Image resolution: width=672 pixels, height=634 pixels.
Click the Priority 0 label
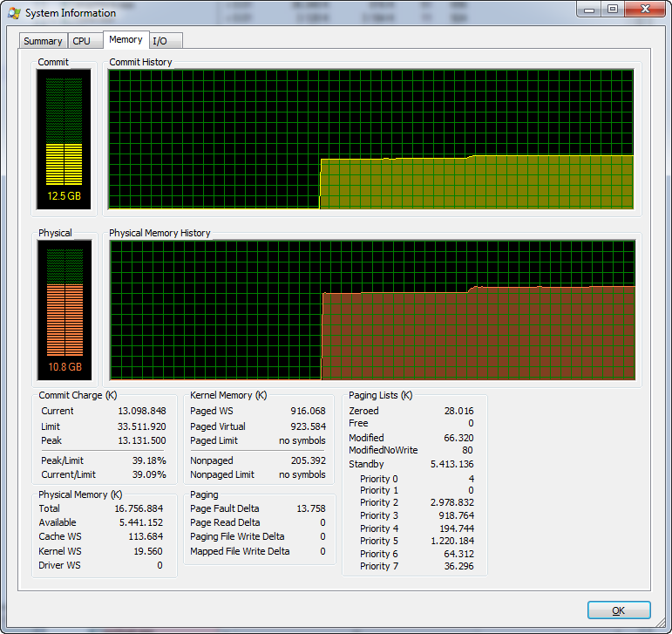pos(379,479)
